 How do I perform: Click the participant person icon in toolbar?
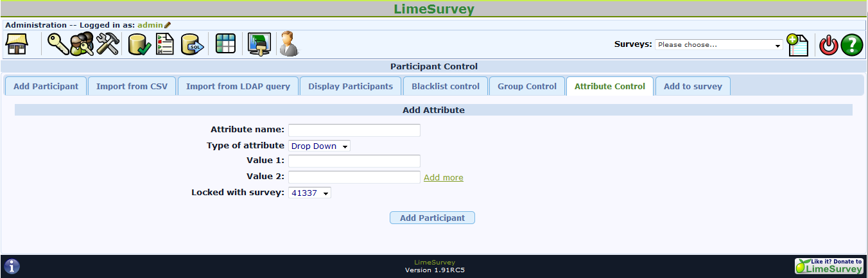click(x=289, y=44)
